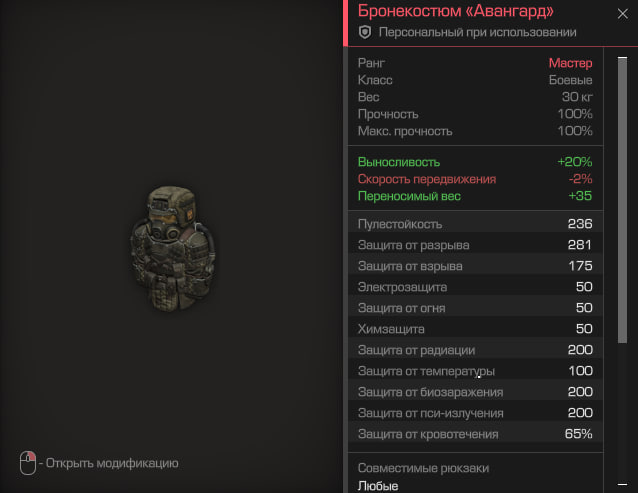Image resolution: width=638 pixels, height=493 pixels.
Task: Close the Бронекостюм «Авангард» info panel
Action: [622, 14]
